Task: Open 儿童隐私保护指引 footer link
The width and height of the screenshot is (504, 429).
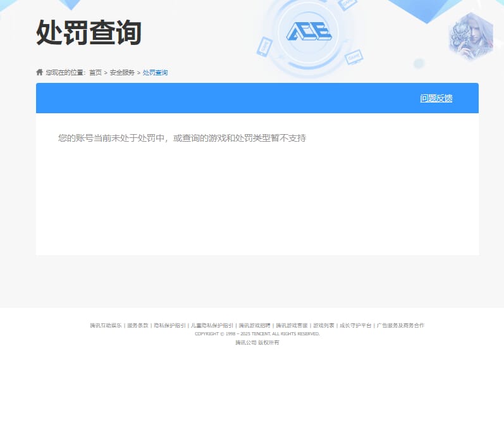Action: (x=212, y=325)
